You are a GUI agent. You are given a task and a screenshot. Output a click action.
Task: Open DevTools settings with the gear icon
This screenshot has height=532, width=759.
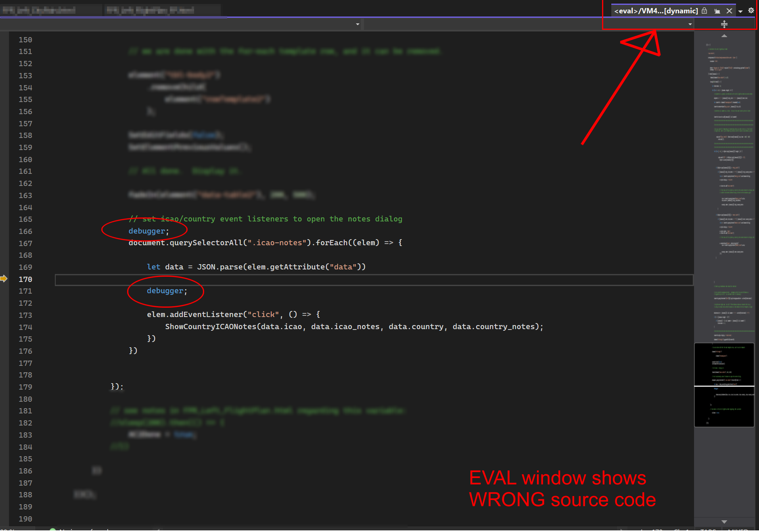751,10
